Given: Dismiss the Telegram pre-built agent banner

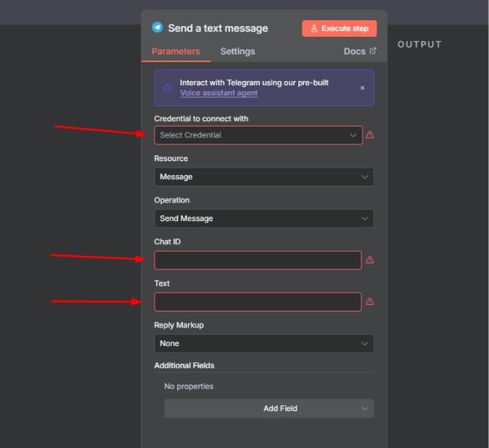Looking at the screenshot, I should tap(362, 87).
